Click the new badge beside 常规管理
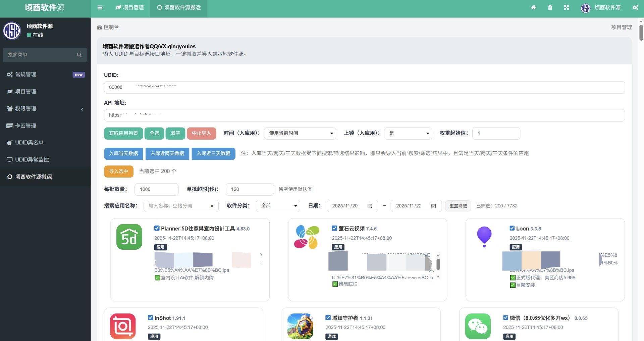Image resolution: width=644 pixels, height=341 pixels. (79, 75)
